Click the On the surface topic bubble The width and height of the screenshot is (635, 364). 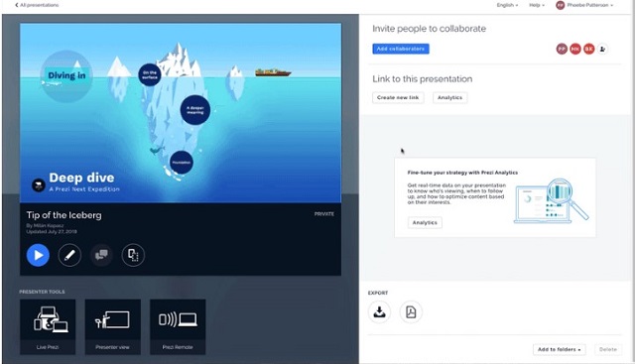(150, 75)
